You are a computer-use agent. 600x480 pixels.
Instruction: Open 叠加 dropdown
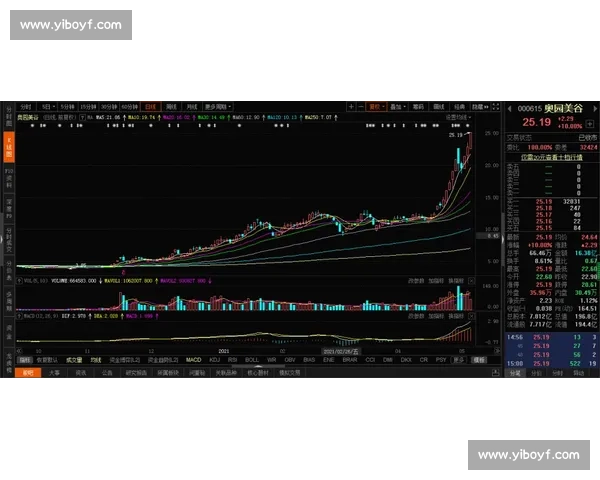coord(398,107)
